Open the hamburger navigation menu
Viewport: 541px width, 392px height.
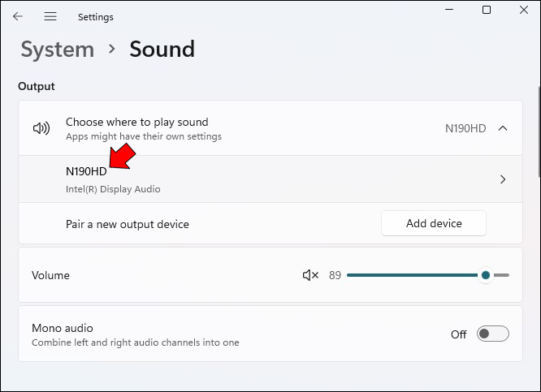pos(50,16)
